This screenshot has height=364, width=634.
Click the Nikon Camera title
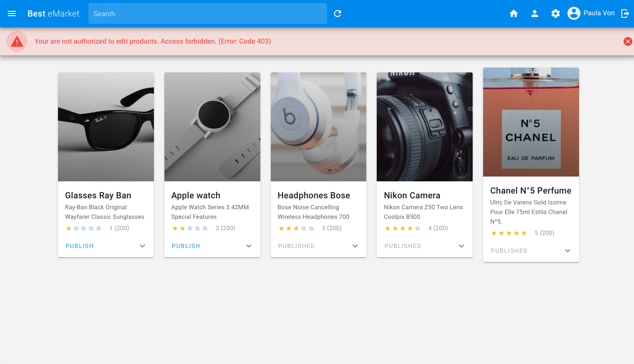click(x=412, y=195)
